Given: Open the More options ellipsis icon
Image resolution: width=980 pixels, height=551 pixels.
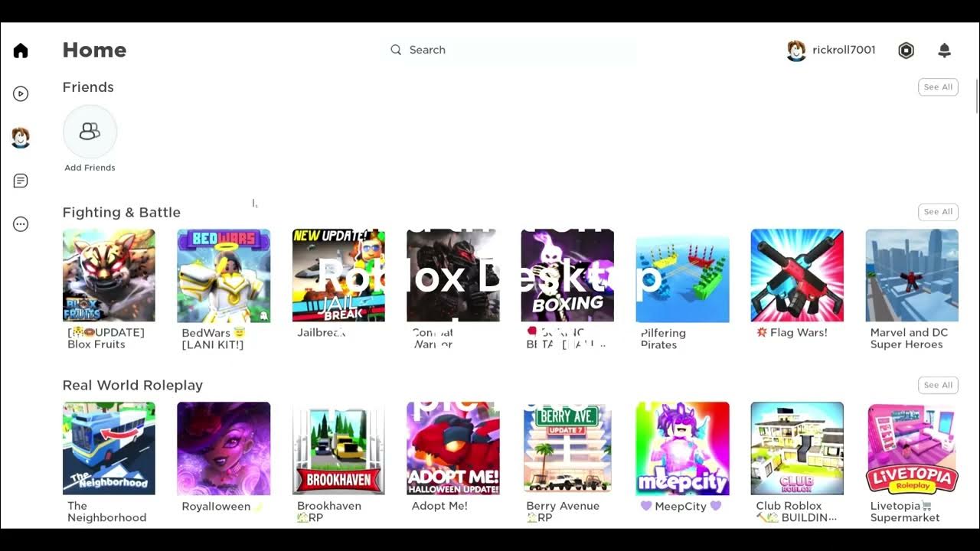Looking at the screenshot, I should [21, 224].
